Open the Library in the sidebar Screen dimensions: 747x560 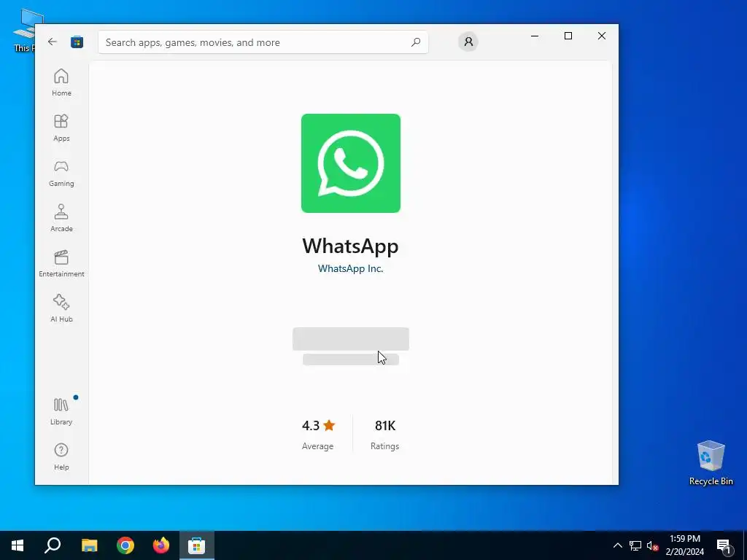(x=61, y=411)
